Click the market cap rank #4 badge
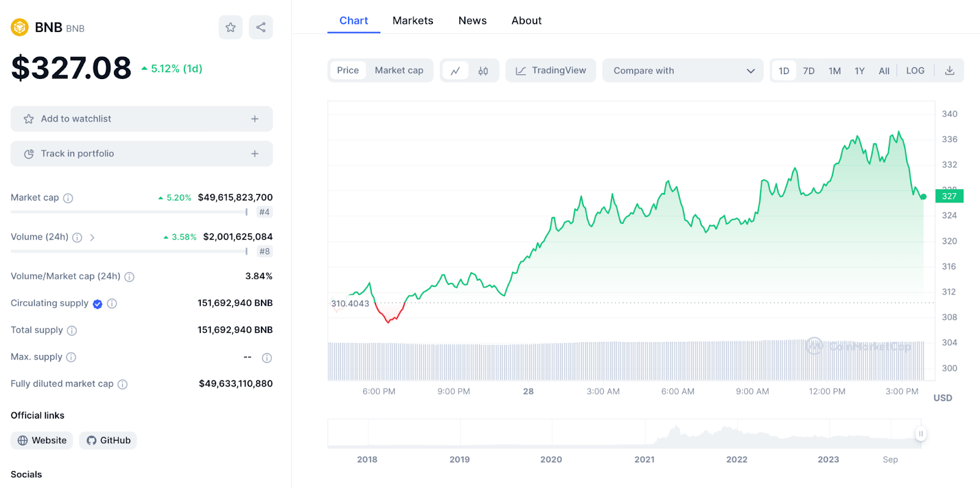 coord(265,212)
